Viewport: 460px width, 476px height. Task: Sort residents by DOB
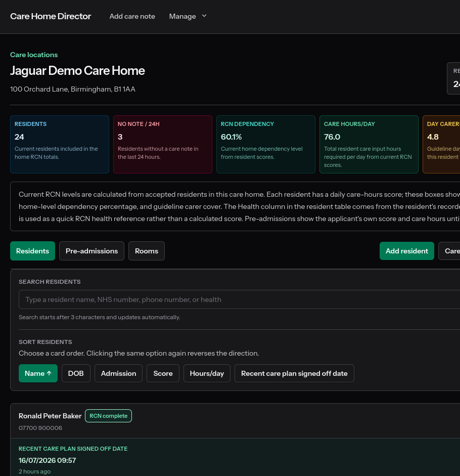coord(76,373)
